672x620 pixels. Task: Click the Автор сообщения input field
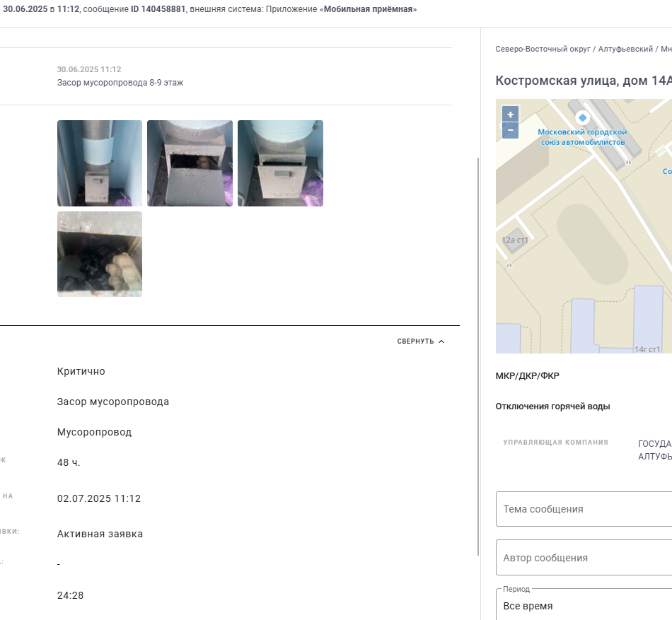[x=584, y=558]
